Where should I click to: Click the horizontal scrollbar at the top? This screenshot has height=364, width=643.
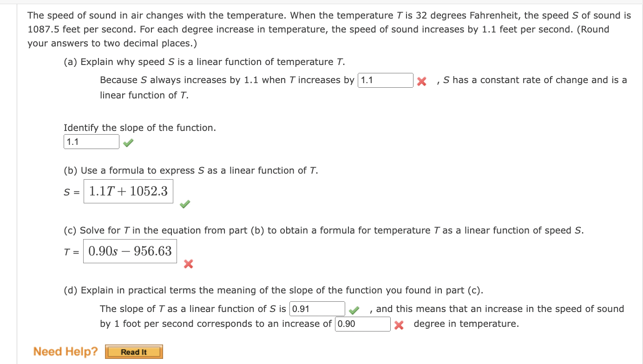click(321, 2)
